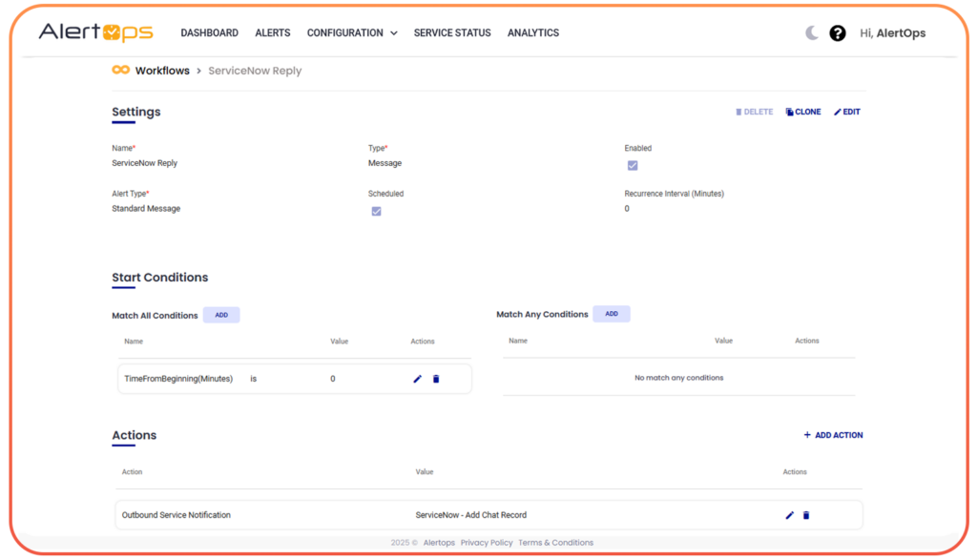Delete Outbound Service Notification action via trash icon
The width and height of the screenshot is (977, 560).
pos(806,515)
